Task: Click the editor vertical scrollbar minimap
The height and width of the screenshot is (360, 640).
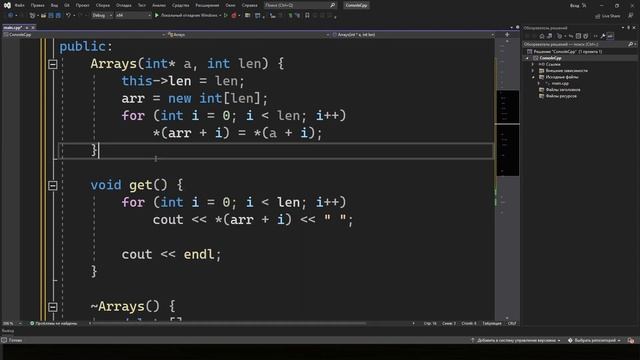Action: click(507, 180)
